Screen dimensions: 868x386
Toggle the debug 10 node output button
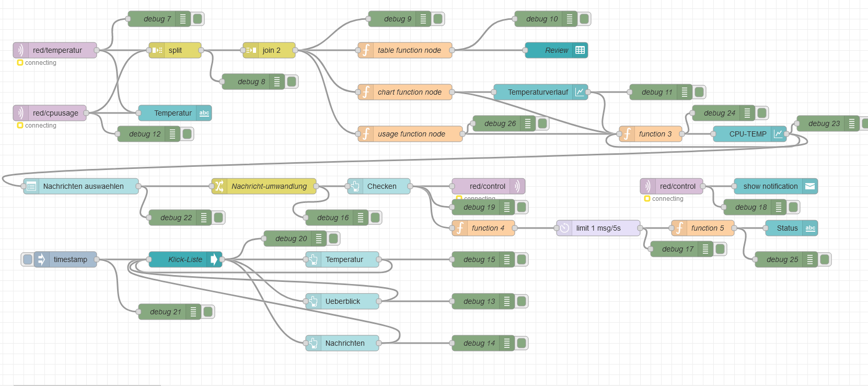pyautogui.click(x=584, y=19)
